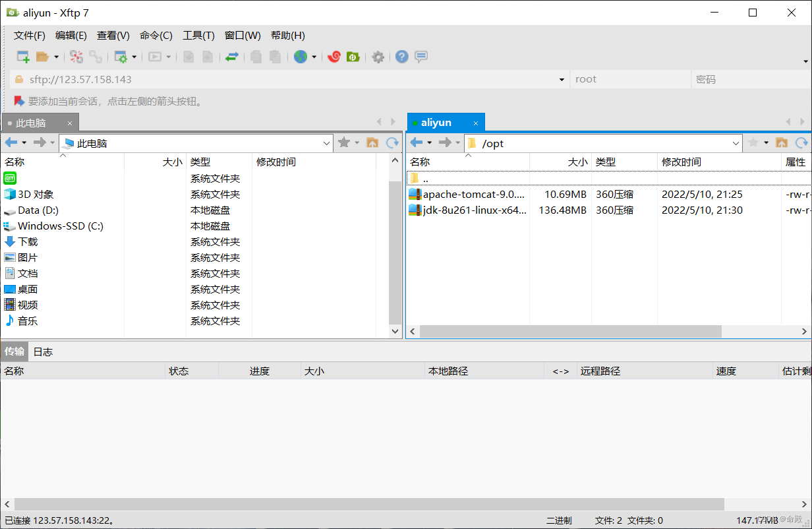Click the globe toolbar icon
This screenshot has width=812, height=529.
click(301, 57)
